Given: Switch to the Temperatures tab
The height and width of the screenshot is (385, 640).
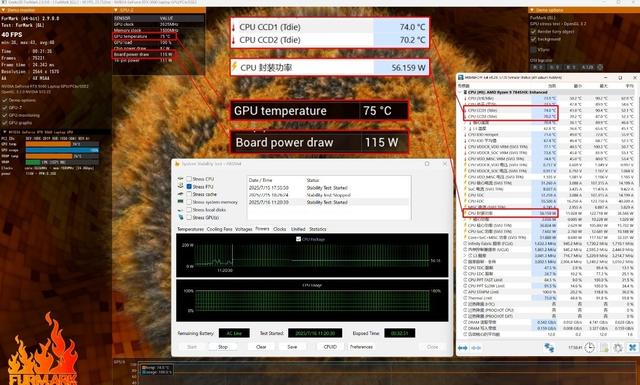Looking at the screenshot, I should pyautogui.click(x=190, y=229).
